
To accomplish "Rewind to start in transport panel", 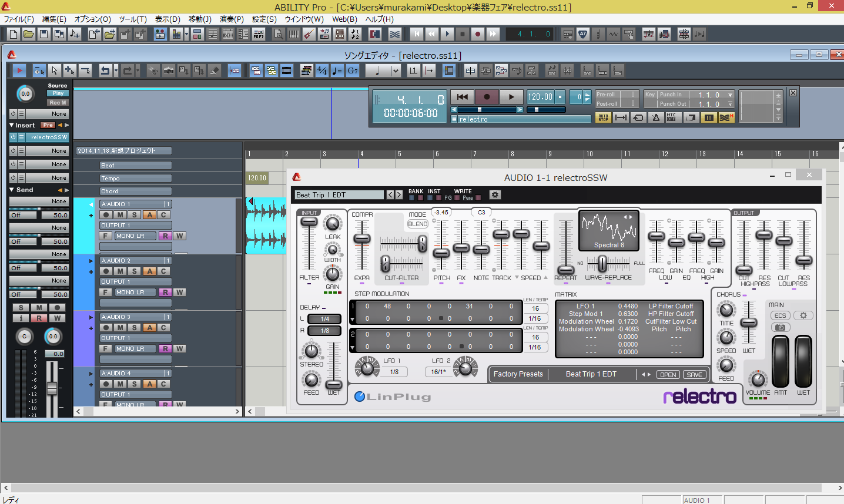I will (462, 97).
